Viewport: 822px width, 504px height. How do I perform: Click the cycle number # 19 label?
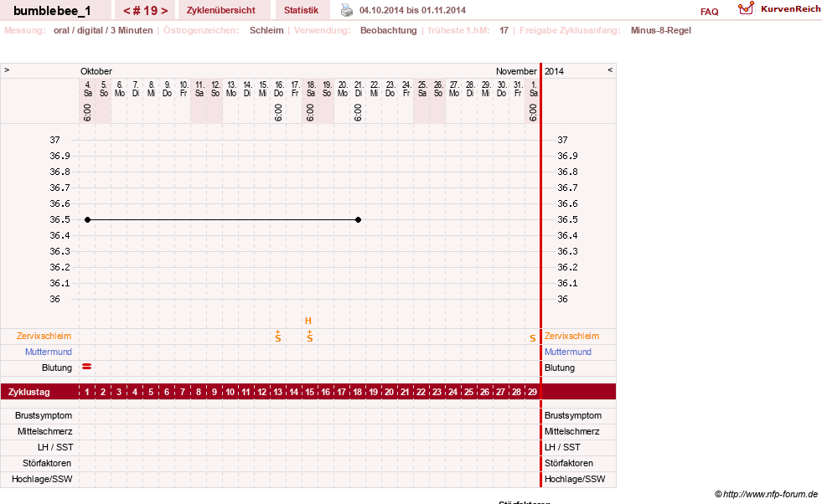click(145, 11)
